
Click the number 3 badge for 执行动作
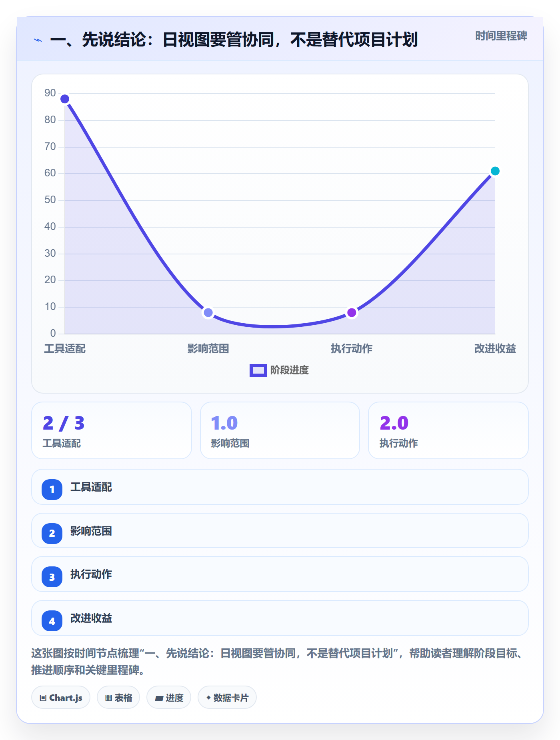52,577
